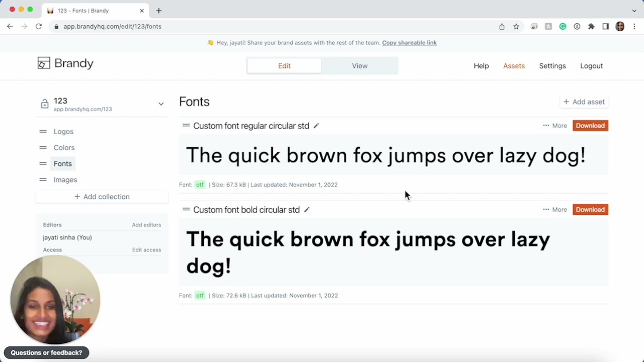The height and width of the screenshot is (362, 644).
Task: Click otf tag of the 67.3 kB font
Action: [200, 185]
